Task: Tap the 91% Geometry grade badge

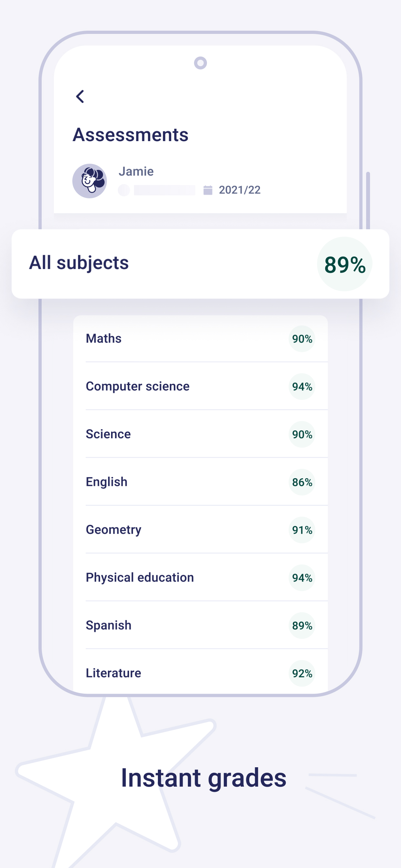Action: [x=302, y=530]
